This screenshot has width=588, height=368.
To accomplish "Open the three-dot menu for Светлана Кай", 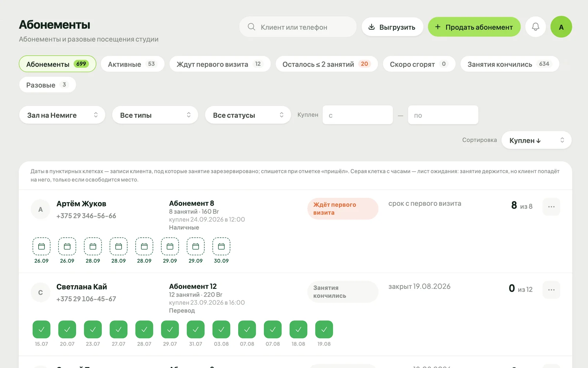I will (x=551, y=290).
